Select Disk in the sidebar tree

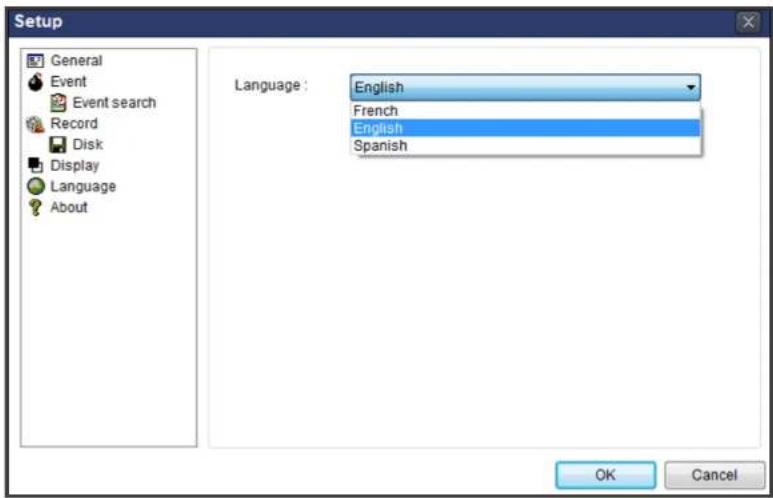pos(88,144)
